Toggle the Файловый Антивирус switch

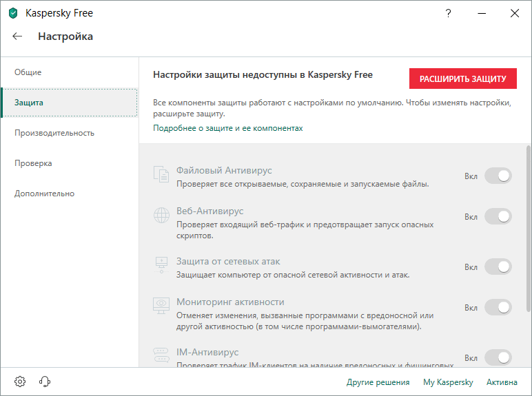click(x=498, y=176)
